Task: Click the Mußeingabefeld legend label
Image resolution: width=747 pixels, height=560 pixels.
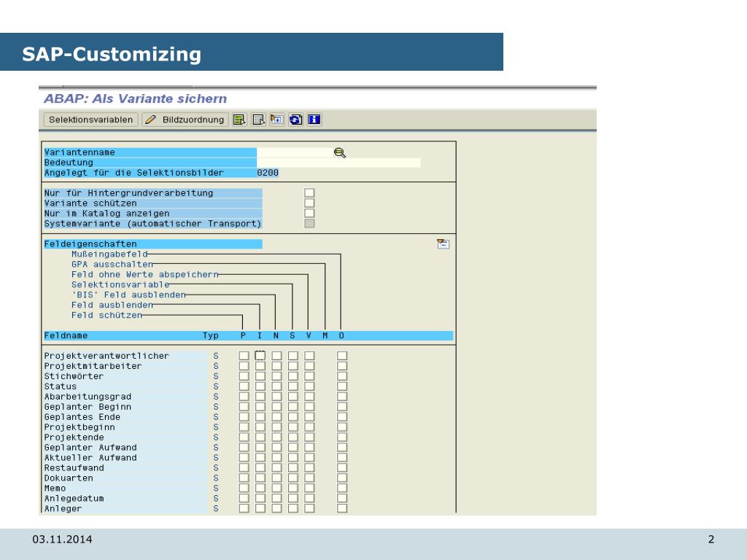Action: pyautogui.click(x=109, y=254)
